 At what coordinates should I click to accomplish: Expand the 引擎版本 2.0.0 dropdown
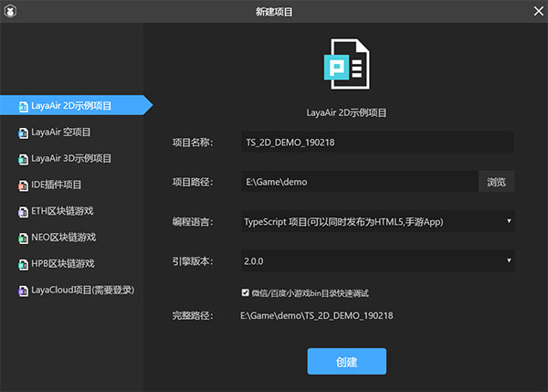click(377, 261)
